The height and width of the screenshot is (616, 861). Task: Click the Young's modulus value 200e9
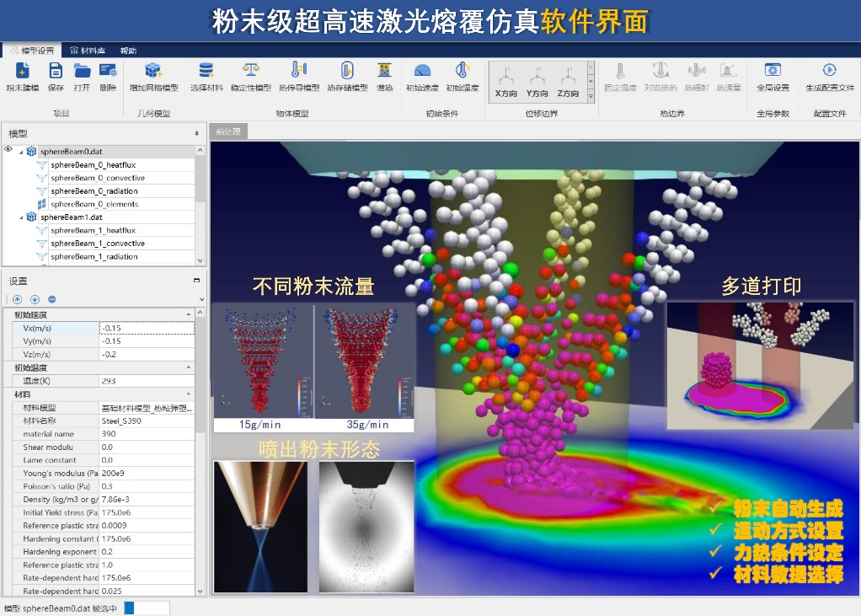tap(147, 474)
